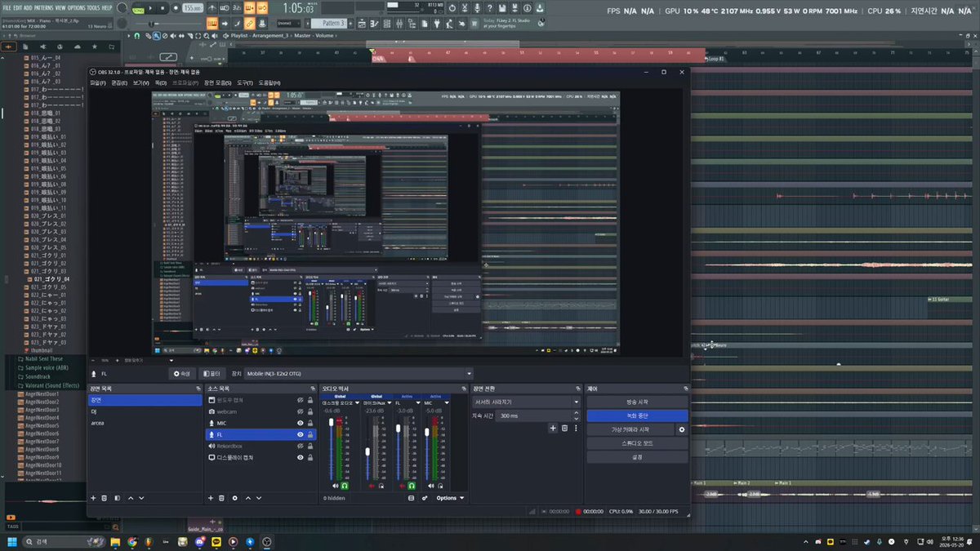Expand the audio mixer Options dropdown

(x=450, y=498)
